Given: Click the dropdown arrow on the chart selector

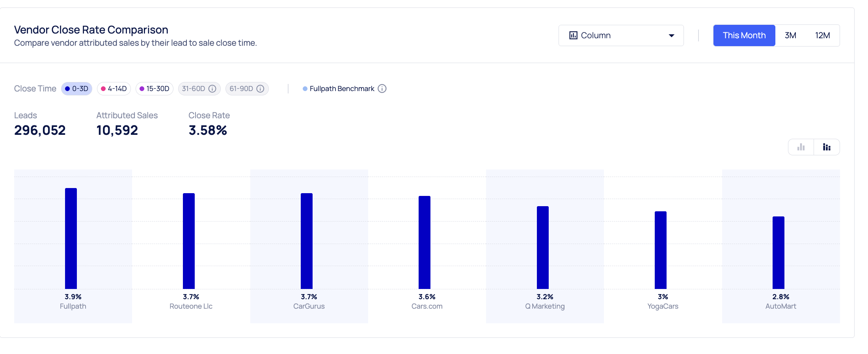Looking at the screenshot, I should tap(672, 35).
